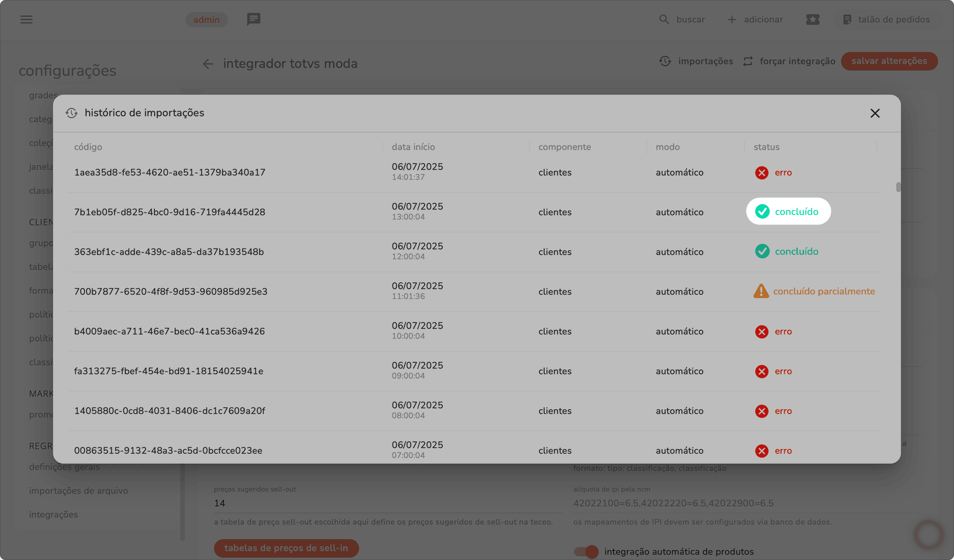
Task: Sort by the código column header
Action: (x=88, y=147)
